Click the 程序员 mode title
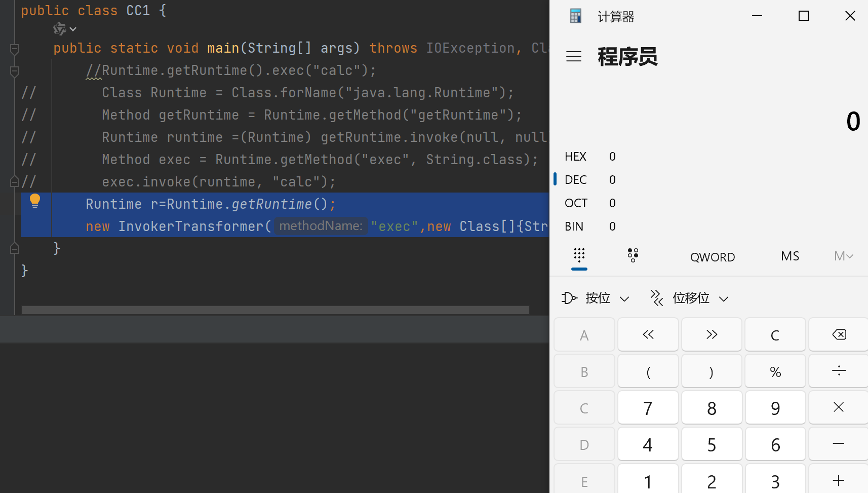Screen dimensions: 868x493 [627, 57]
